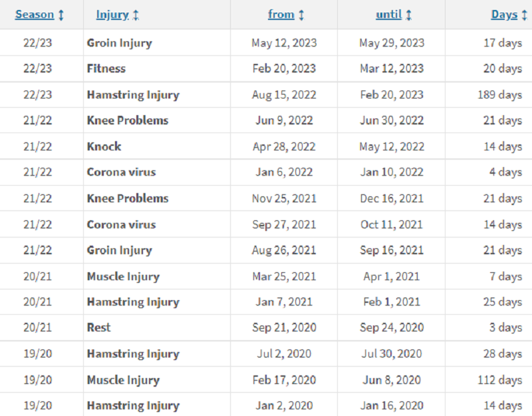This screenshot has height=416, width=532.
Task: Click the sort arrows icon next to from
Action: point(301,15)
